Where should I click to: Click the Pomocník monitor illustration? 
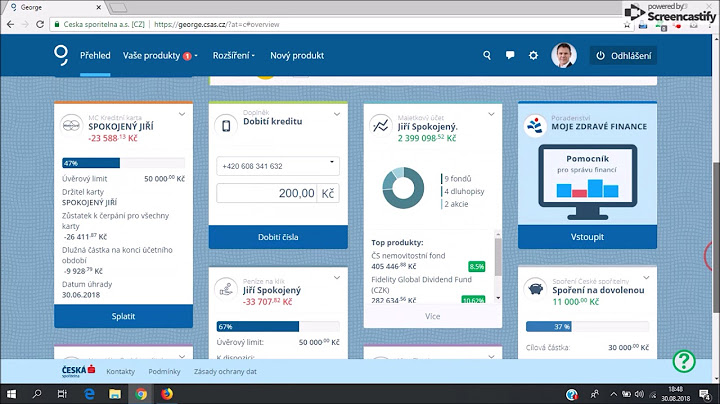coord(587,182)
